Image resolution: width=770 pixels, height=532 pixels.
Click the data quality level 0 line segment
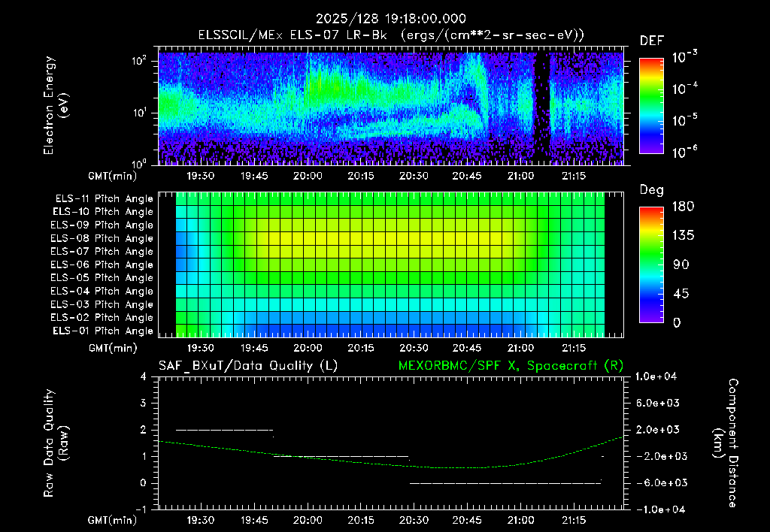click(x=505, y=483)
